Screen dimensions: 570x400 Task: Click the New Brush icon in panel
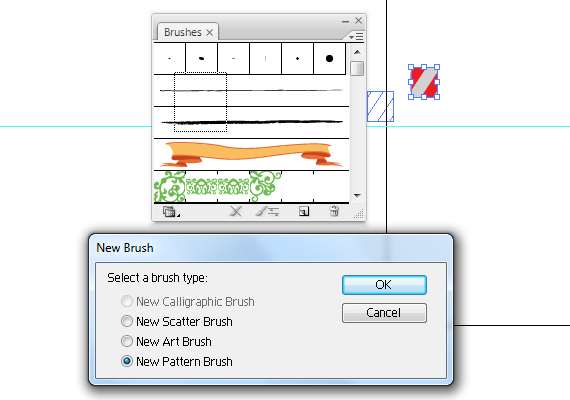coord(304,211)
